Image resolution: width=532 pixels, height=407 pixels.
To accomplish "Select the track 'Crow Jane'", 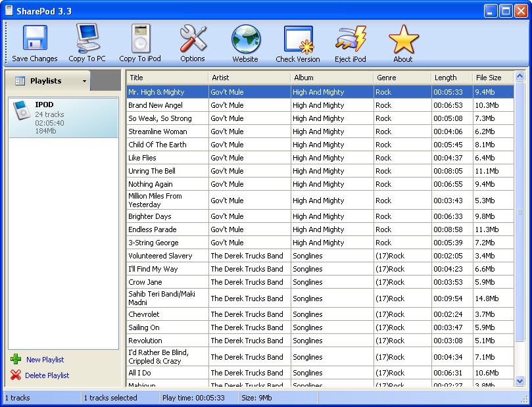I will click(x=320, y=282).
